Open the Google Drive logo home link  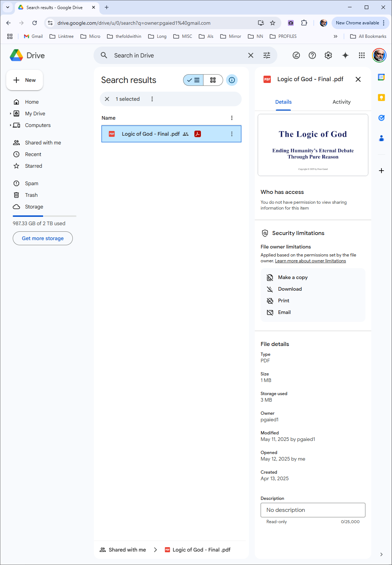pos(27,55)
